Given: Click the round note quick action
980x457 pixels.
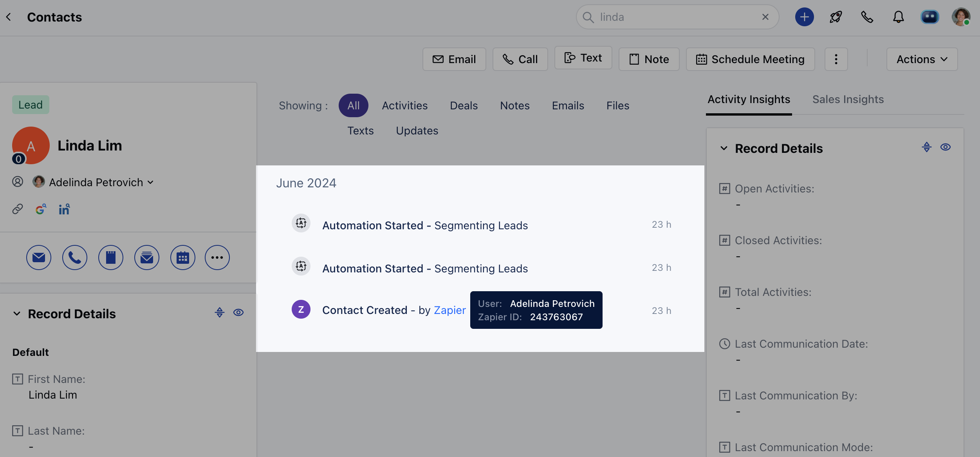Looking at the screenshot, I should 111,258.
